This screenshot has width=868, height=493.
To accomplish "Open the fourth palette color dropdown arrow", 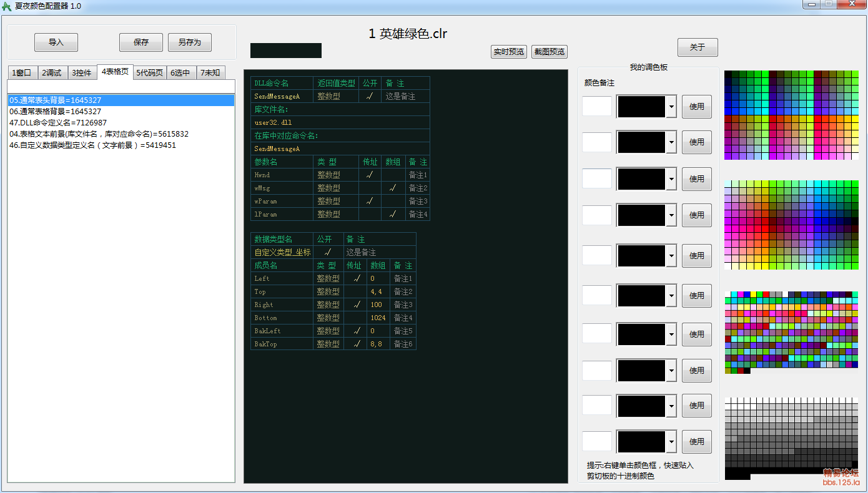I will pyautogui.click(x=671, y=215).
